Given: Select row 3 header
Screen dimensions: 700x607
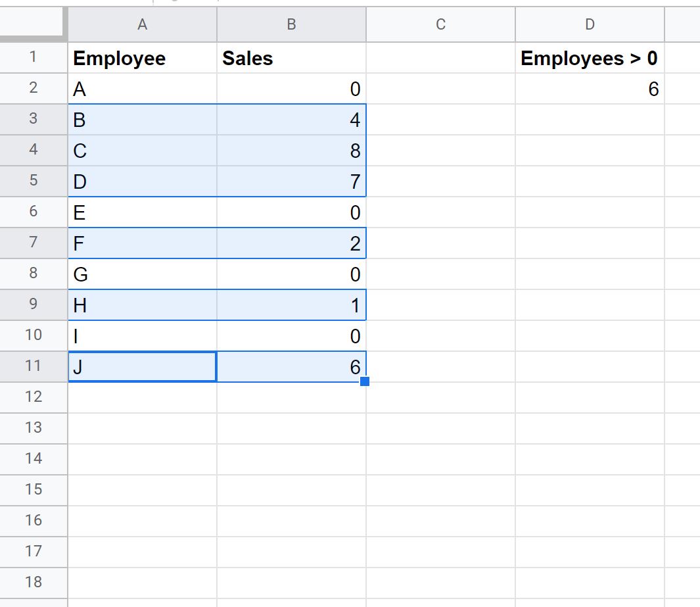Looking at the screenshot, I should pos(34,119).
